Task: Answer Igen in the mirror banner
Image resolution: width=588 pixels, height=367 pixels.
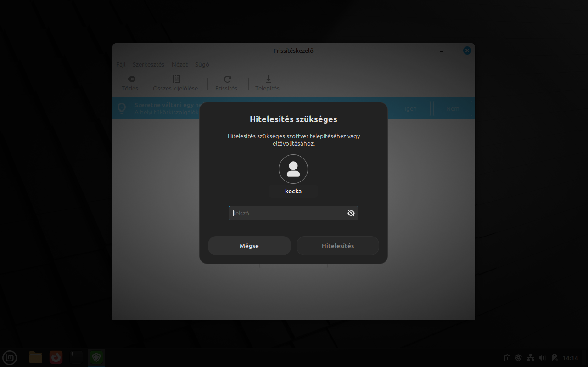Action: pyautogui.click(x=411, y=108)
